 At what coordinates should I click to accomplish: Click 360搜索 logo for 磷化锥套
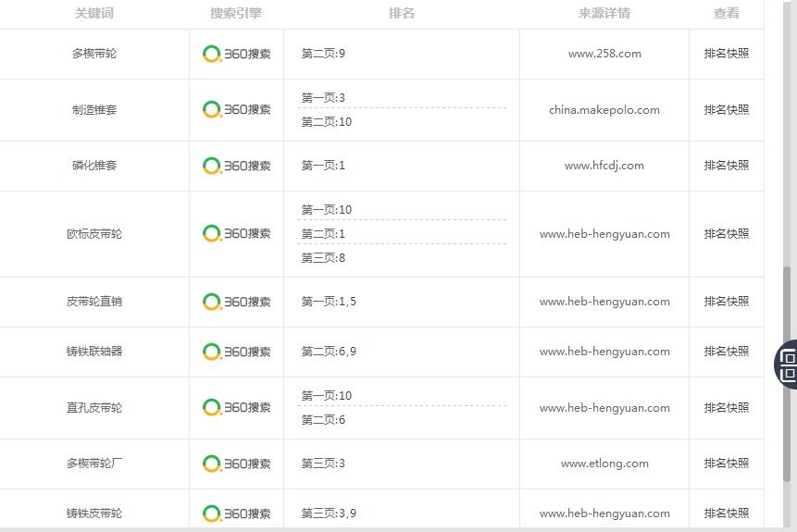[236, 166]
